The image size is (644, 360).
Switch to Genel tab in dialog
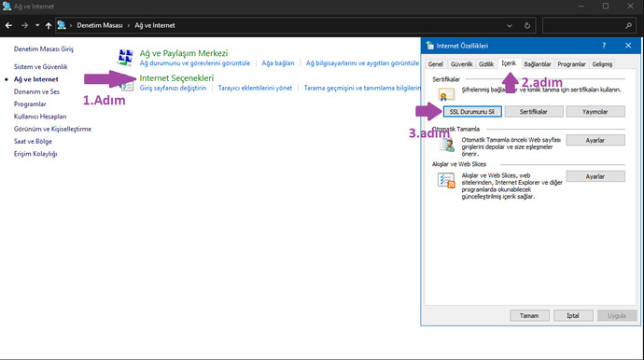pos(435,64)
